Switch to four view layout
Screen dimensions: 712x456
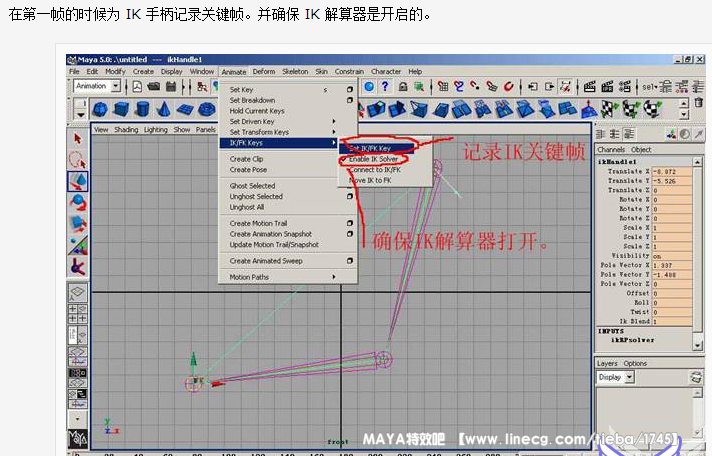78,314
